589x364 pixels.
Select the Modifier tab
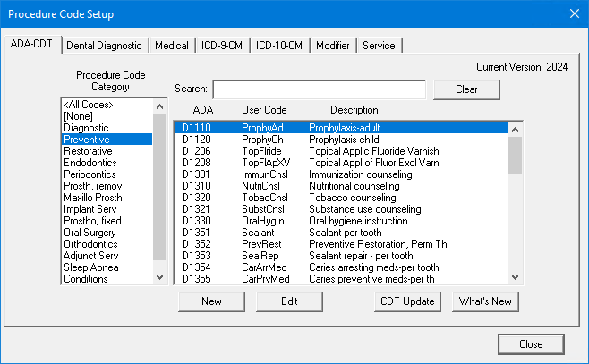pos(335,46)
